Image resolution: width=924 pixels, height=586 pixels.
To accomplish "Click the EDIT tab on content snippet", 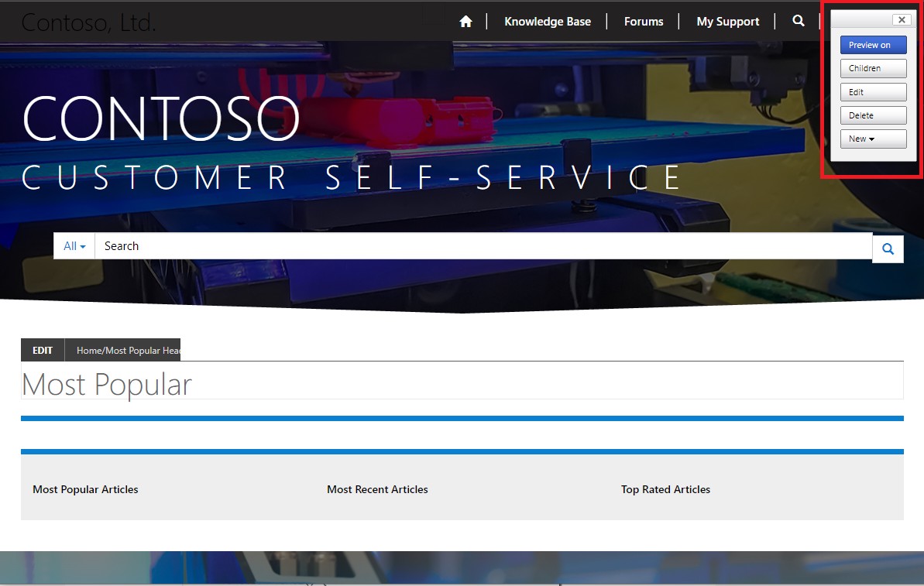I will (43, 351).
